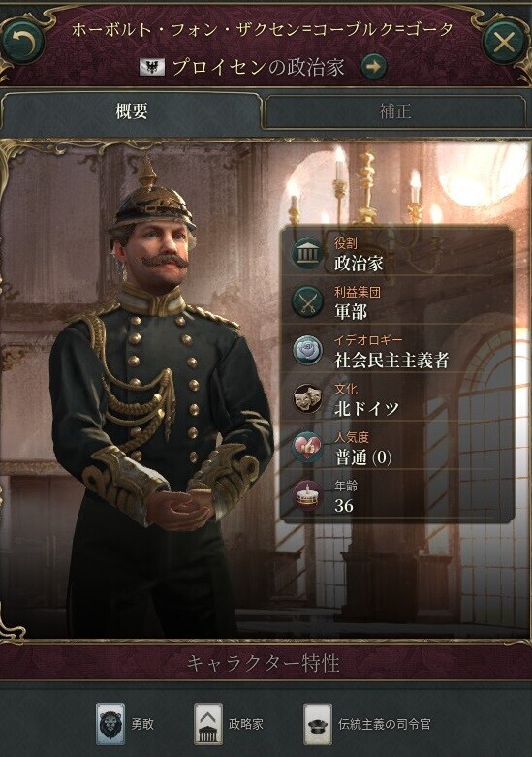This screenshot has height=757, width=532.
Task: Click the back arrow icon at top left
Action: click(22, 42)
